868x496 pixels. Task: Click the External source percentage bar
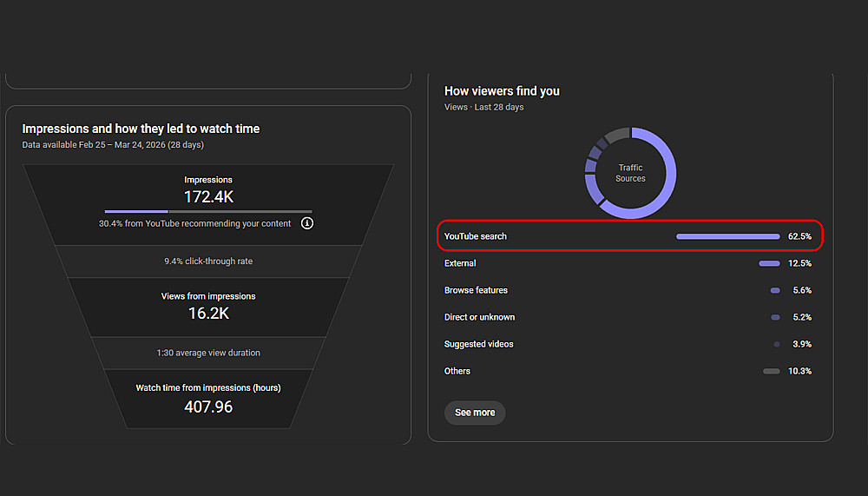point(769,263)
